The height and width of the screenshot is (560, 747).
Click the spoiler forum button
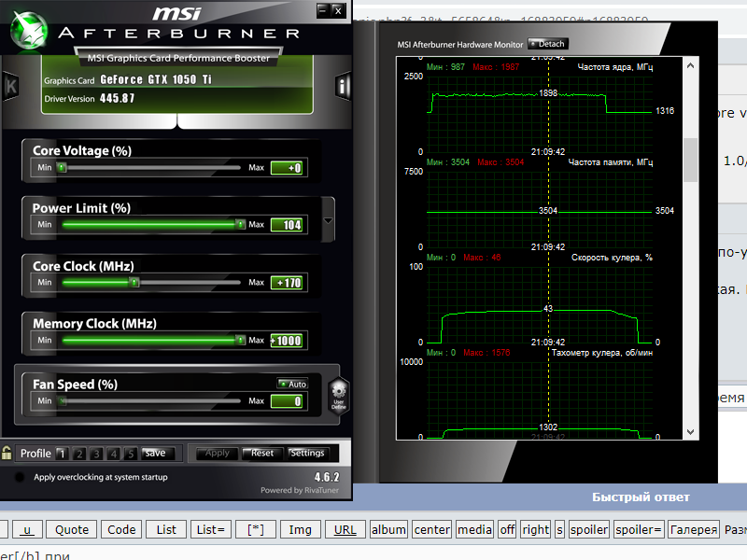click(x=589, y=529)
